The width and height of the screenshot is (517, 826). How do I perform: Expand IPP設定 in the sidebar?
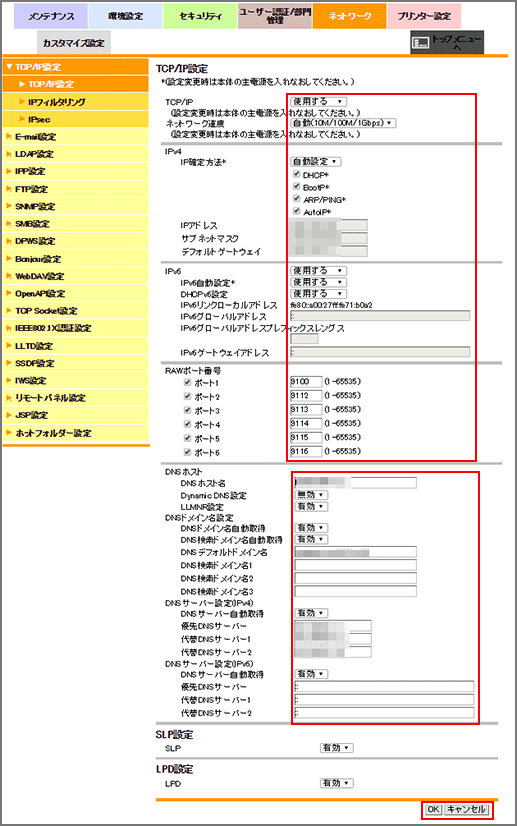click(x=75, y=172)
